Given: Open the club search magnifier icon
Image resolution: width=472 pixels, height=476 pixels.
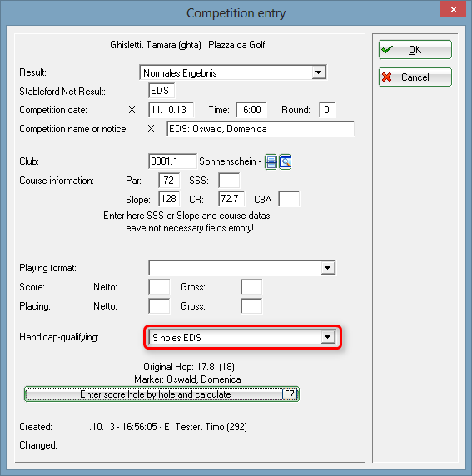Looking at the screenshot, I should click(286, 161).
